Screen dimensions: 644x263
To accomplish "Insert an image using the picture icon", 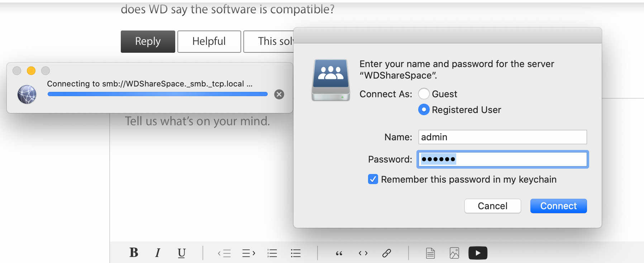I will (x=454, y=253).
